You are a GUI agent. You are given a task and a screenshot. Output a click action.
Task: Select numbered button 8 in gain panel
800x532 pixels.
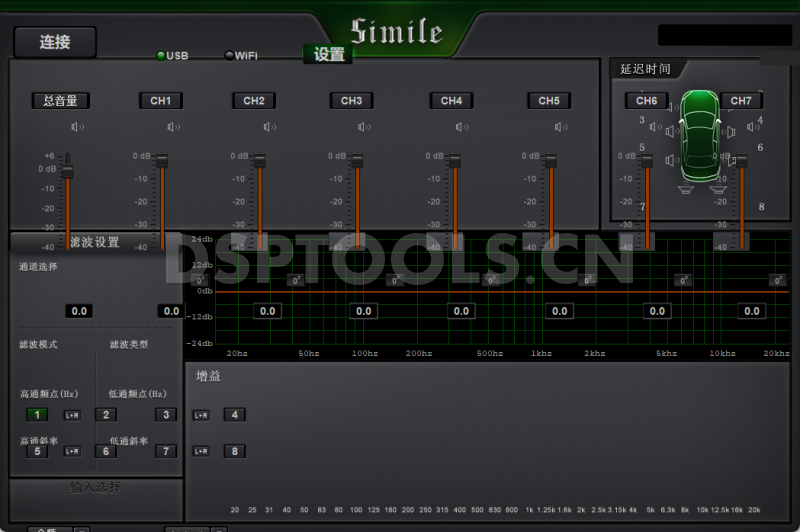234,451
